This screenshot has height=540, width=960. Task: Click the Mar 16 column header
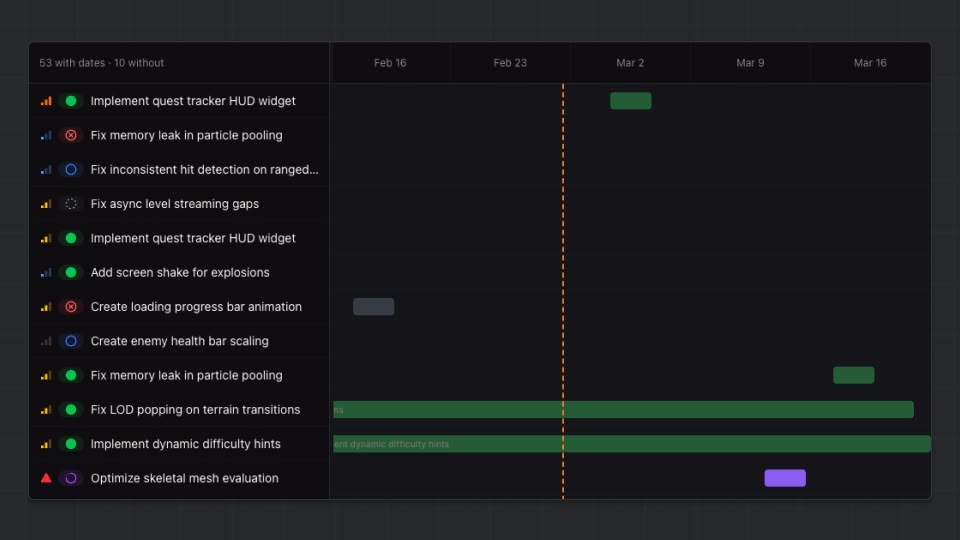870,62
